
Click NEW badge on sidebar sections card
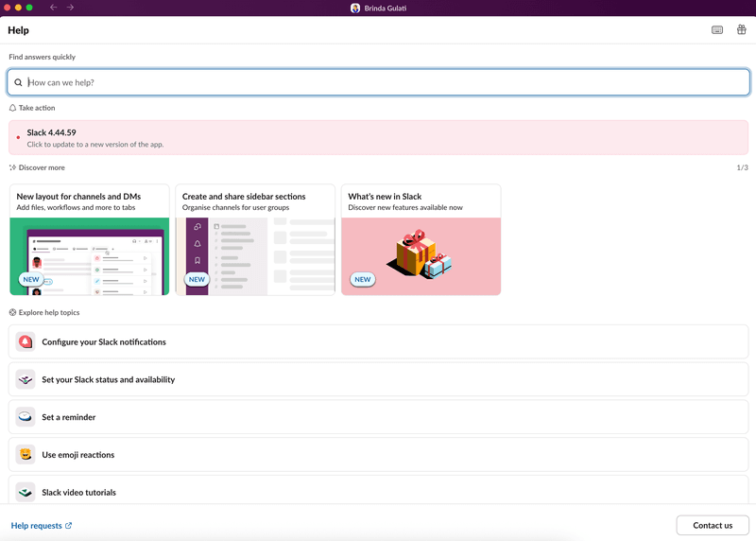click(197, 279)
